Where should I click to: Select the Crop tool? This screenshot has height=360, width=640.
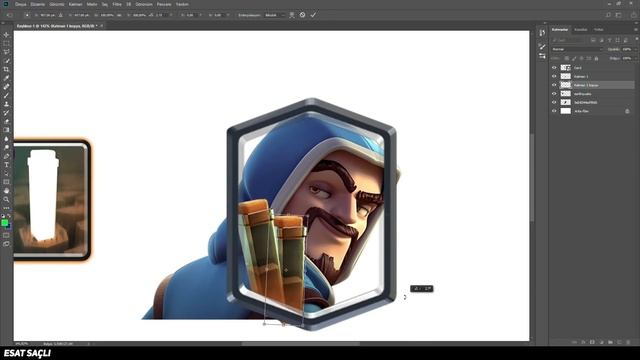pos(6,69)
